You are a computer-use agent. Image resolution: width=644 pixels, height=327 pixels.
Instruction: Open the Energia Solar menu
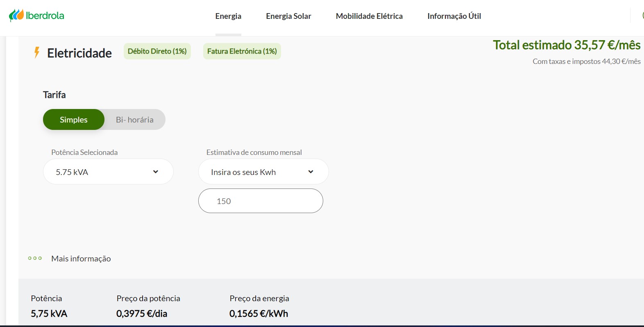click(x=288, y=16)
